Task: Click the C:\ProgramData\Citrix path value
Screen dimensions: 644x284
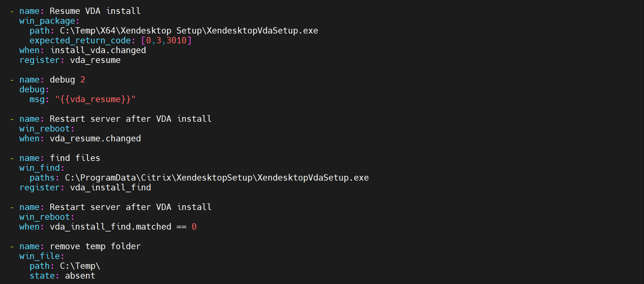Action: coord(217,178)
